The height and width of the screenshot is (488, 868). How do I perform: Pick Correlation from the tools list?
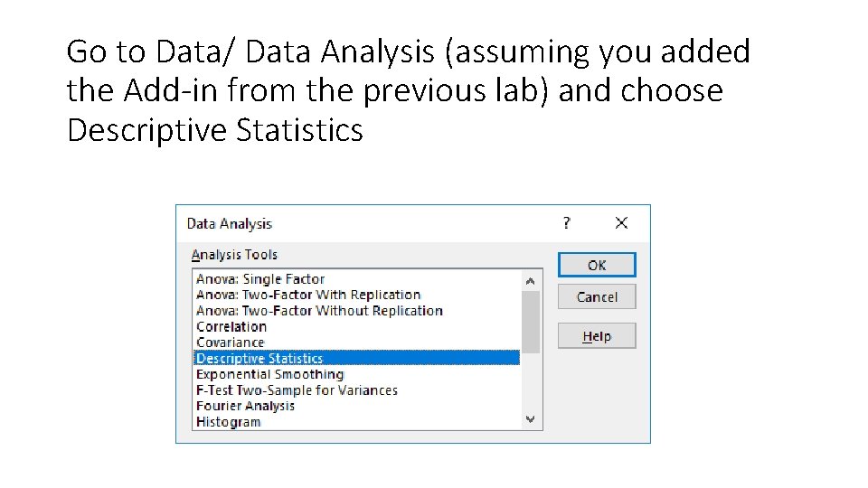pos(231,326)
